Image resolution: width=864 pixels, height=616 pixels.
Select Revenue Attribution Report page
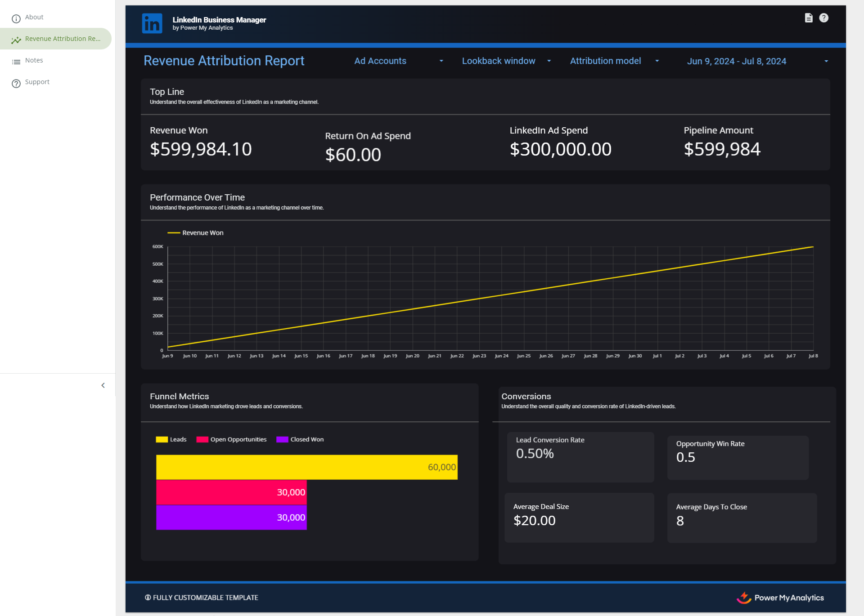point(56,39)
